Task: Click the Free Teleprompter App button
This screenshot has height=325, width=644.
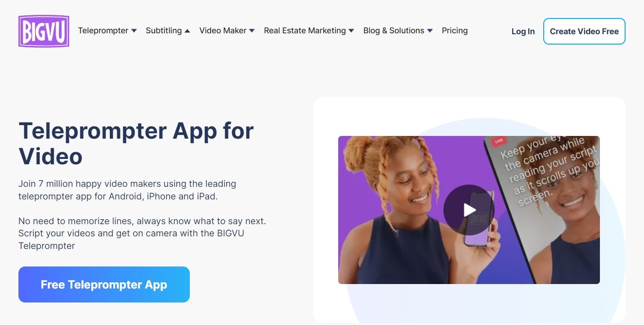Action: (104, 284)
